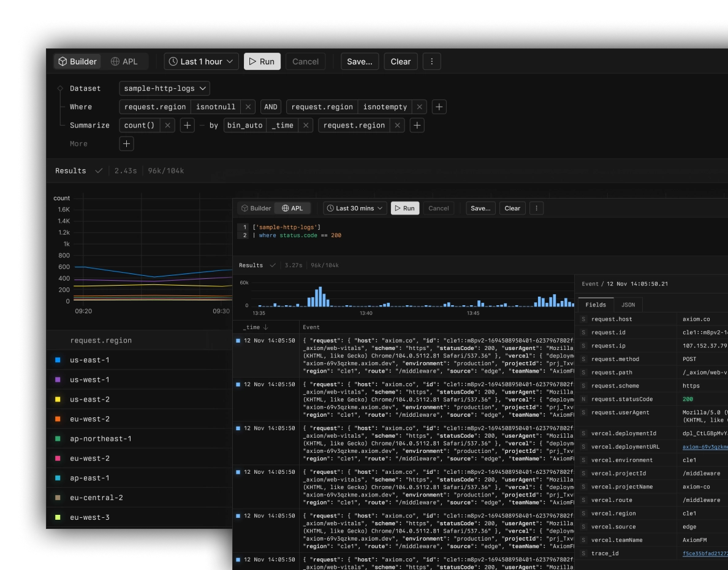Image resolution: width=728 pixels, height=570 pixels.
Task: Click the Save... button in the main toolbar
Action: point(360,61)
